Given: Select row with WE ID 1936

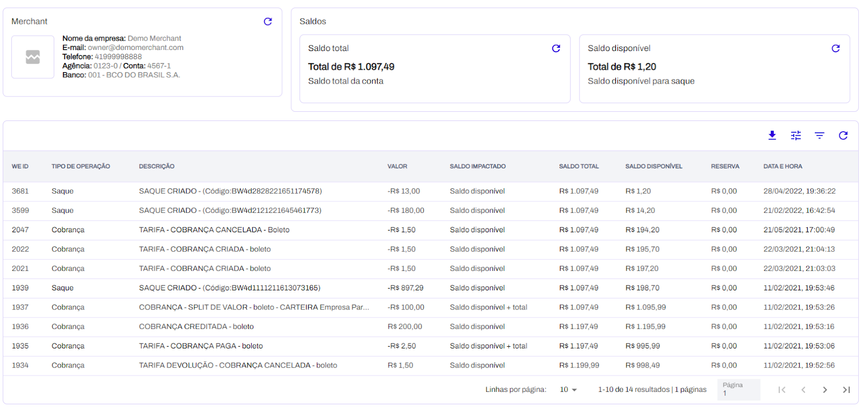Looking at the screenshot, I should click(x=431, y=327).
